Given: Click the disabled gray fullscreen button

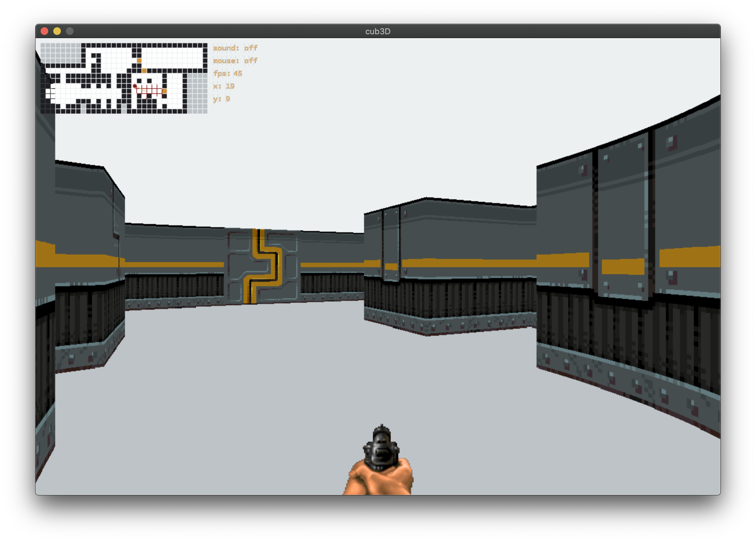Looking at the screenshot, I should click(70, 31).
